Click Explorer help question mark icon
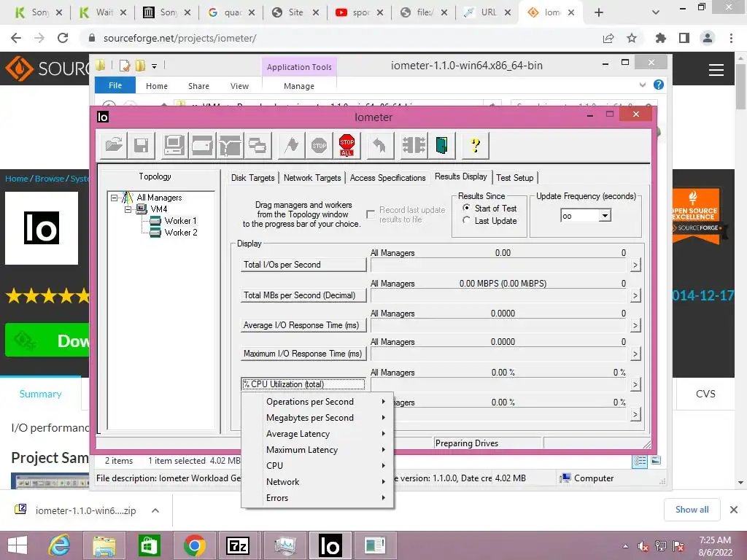747x560 pixels. (x=659, y=85)
